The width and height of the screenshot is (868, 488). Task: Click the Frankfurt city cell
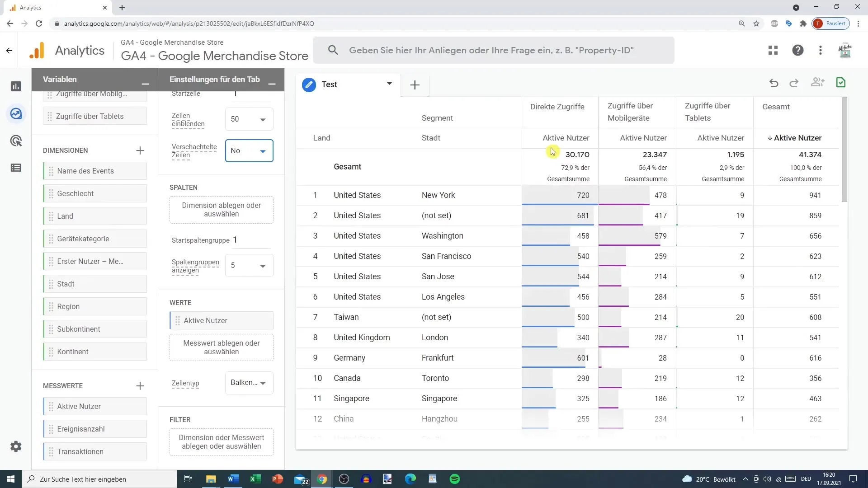[437, 358]
